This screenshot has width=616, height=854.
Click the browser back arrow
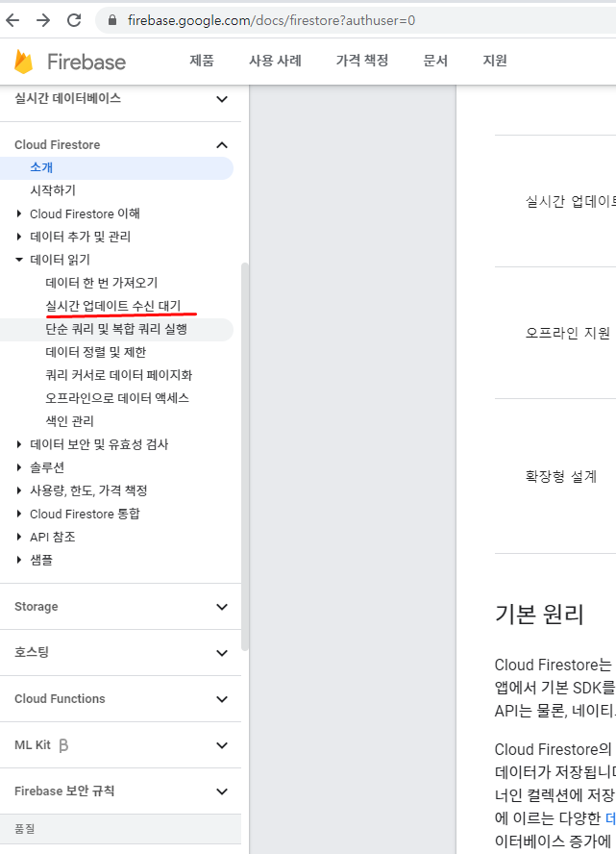click(x=12, y=21)
